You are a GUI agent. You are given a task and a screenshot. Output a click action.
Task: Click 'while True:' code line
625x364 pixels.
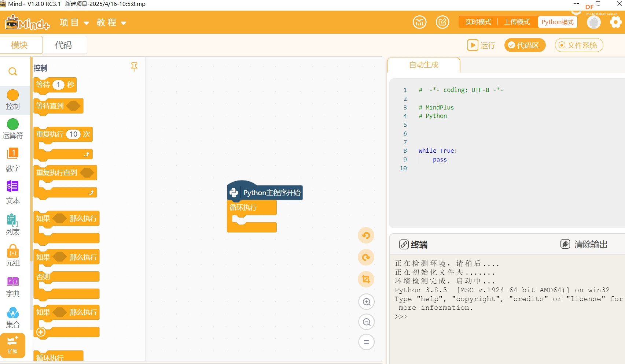tap(438, 151)
